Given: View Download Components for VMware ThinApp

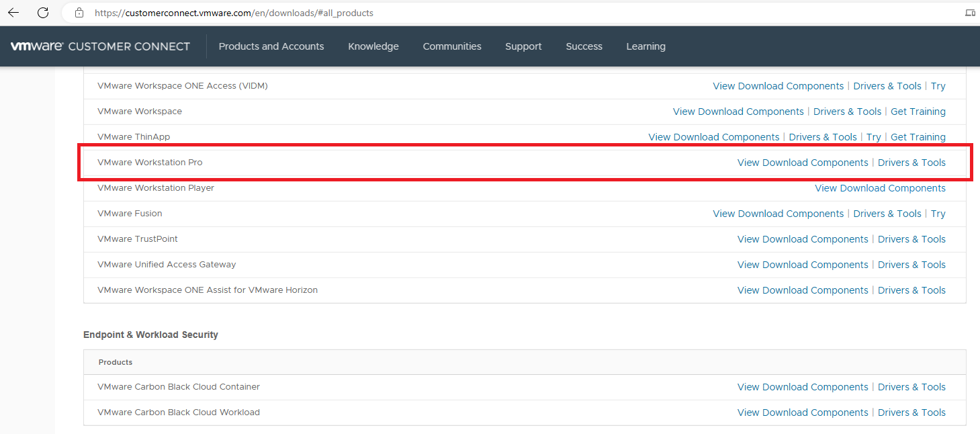Looking at the screenshot, I should point(714,137).
